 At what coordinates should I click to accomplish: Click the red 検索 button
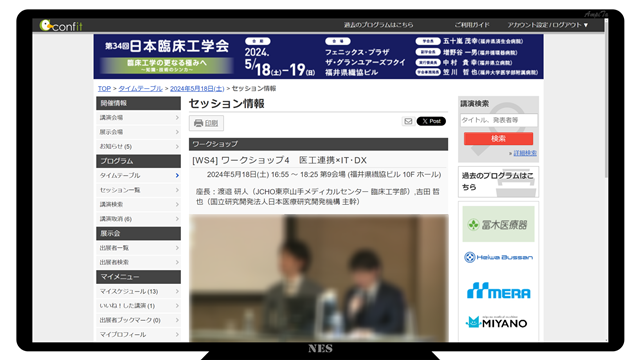[x=498, y=138]
